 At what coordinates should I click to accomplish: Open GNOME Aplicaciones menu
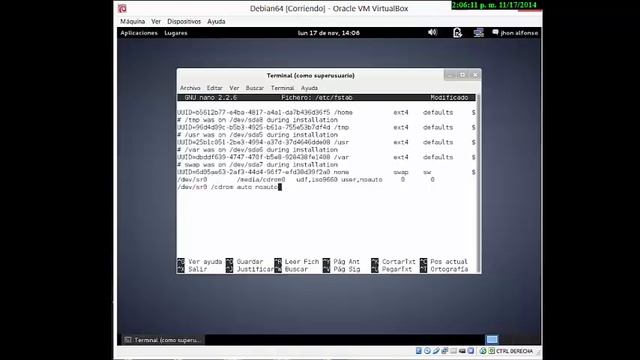coord(139,33)
